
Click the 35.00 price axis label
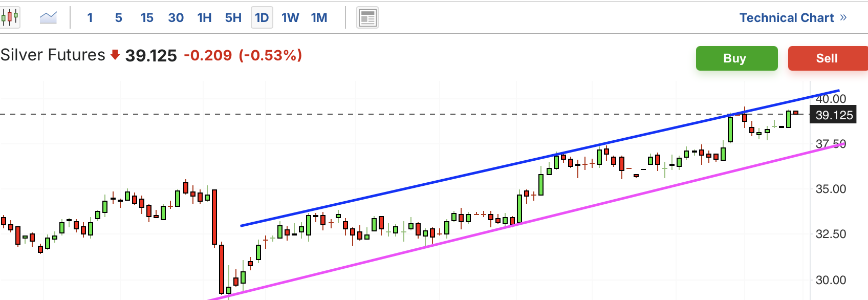pos(831,189)
